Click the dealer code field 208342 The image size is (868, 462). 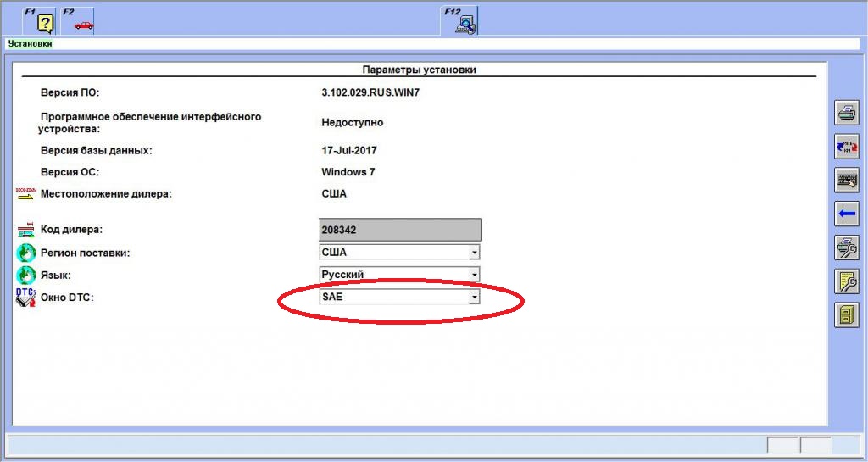[400, 230]
